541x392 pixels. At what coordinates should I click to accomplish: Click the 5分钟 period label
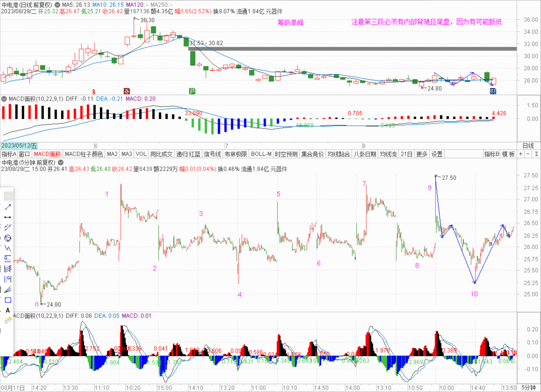pyautogui.click(x=528, y=388)
